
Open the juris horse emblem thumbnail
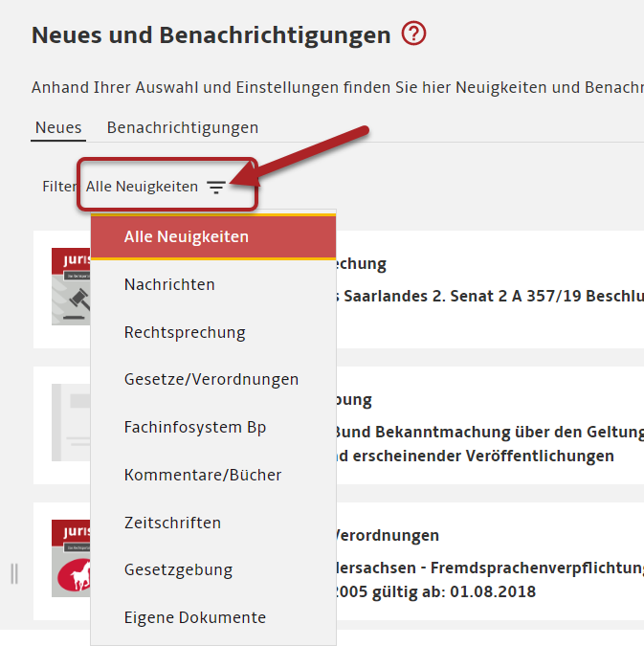[71, 560]
